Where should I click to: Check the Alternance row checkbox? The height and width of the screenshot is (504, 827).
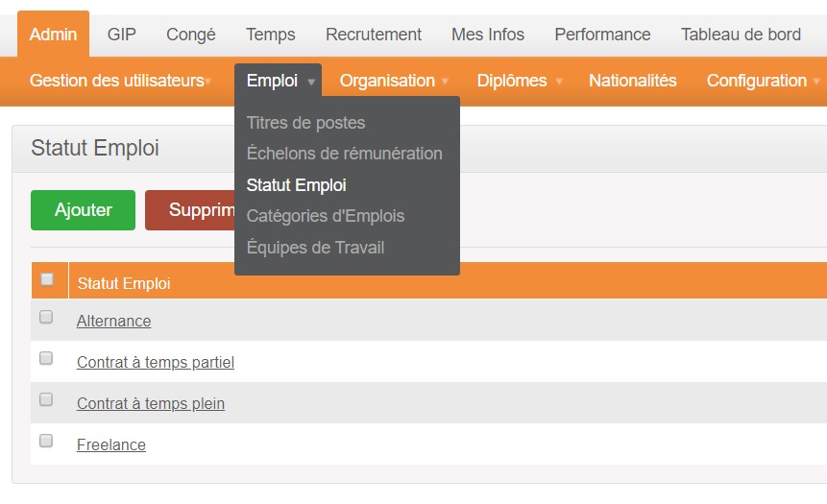[46, 317]
